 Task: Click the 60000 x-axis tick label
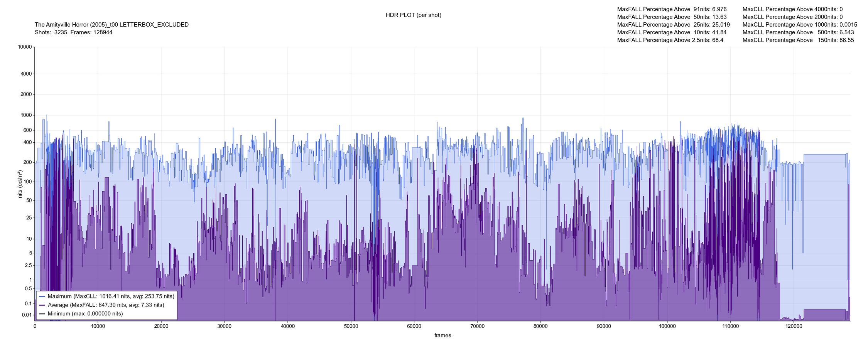click(414, 327)
